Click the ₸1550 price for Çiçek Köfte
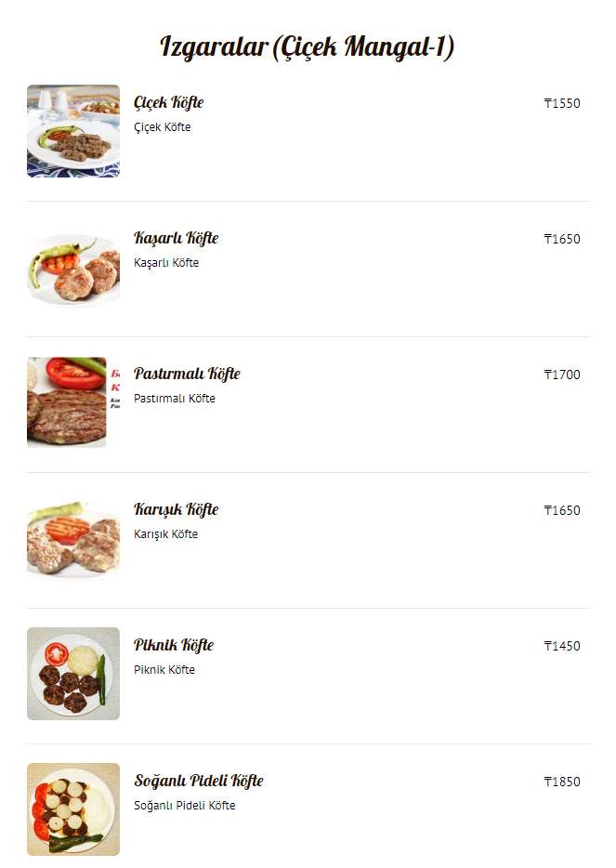Screen dimensions: 616x868 click(561, 103)
